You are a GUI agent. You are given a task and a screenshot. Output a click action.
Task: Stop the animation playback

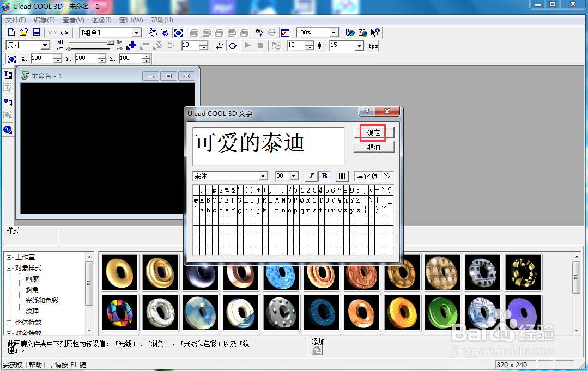(260, 46)
